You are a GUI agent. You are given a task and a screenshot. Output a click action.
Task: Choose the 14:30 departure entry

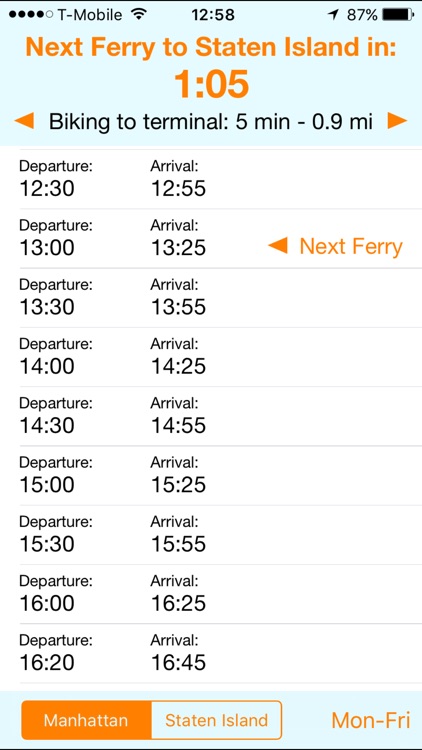pos(211,417)
